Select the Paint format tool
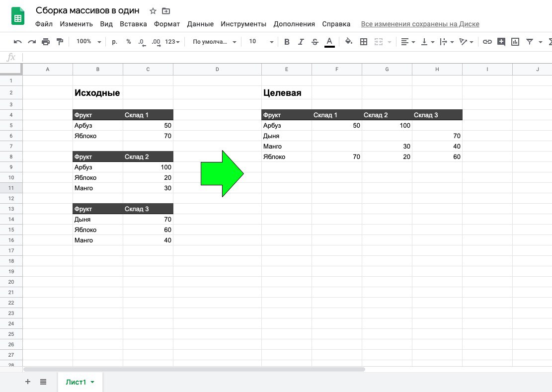The height and width of the screenshot is (392, 552). pyautogui.click(x=60, y=42)
